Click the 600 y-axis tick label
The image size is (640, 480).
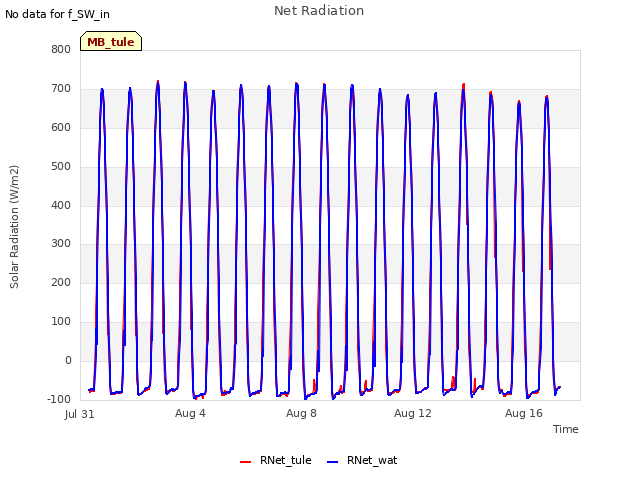[x=61, y=127]
